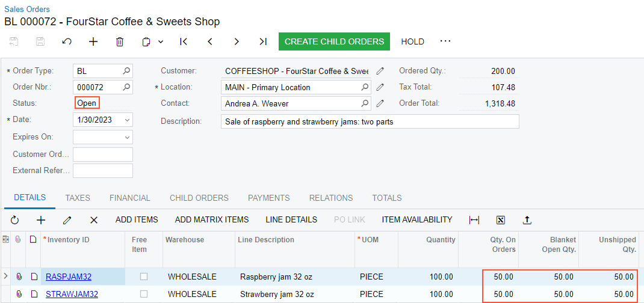Click the Undo icon in the toolbar

67,41
